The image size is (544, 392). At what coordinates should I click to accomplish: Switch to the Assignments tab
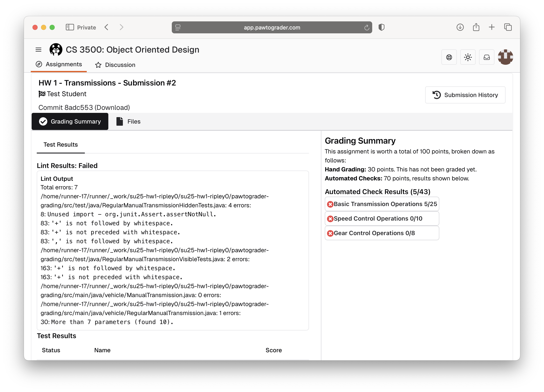59,64
